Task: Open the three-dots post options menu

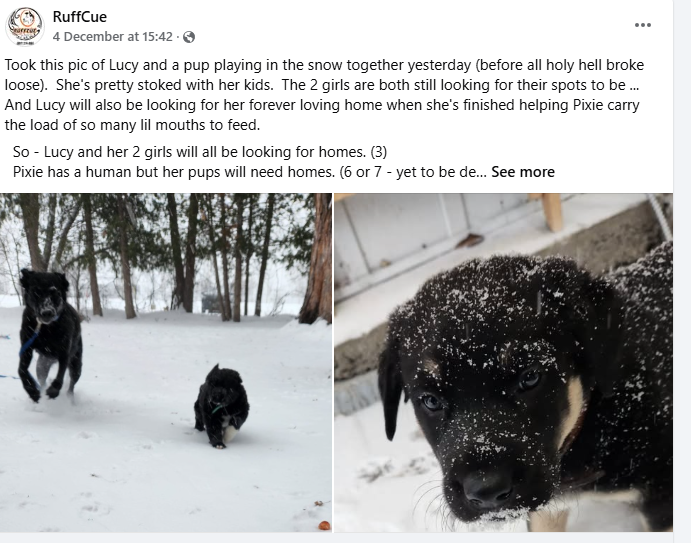Action: pos(643,25)
